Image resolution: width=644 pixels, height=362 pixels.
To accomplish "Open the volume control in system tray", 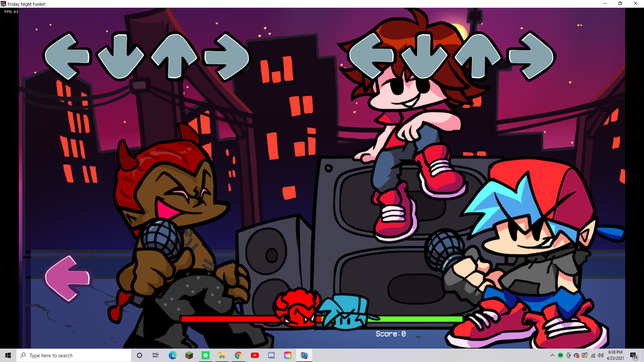I will [x=601, y=355].
